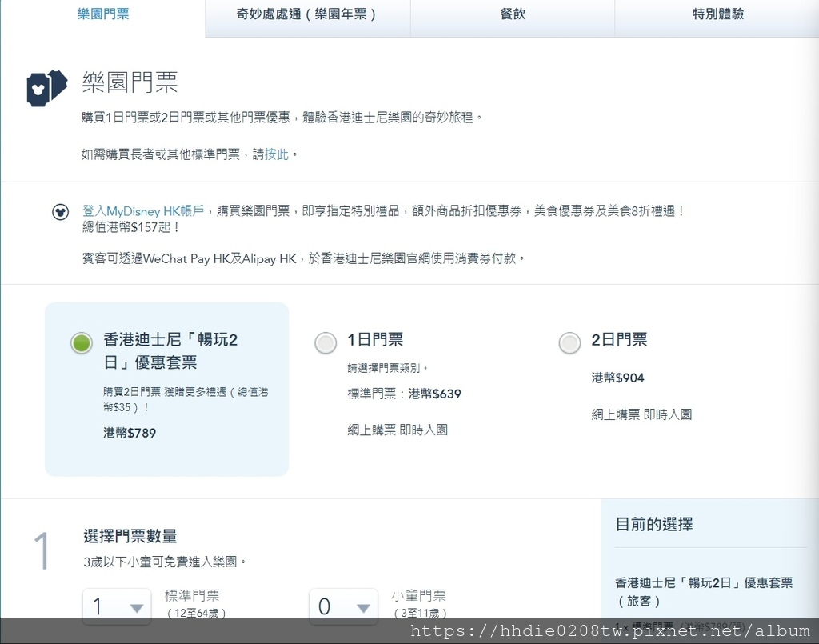Click the 購買1日門票或2日門票 intro sentence
The width and height of the screenshot is (819, 644).
pos(282,117)
